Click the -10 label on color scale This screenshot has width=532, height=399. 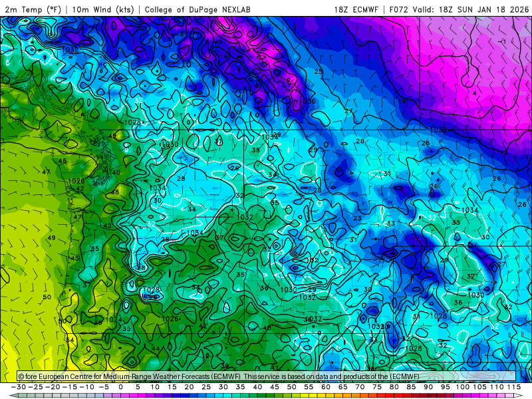tap(86, 387)
